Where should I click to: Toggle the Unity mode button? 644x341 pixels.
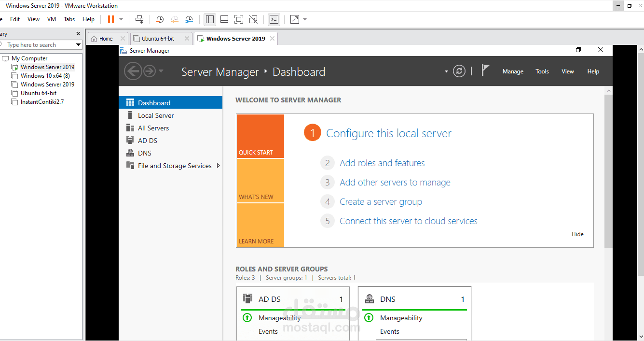tap(253, 19)
